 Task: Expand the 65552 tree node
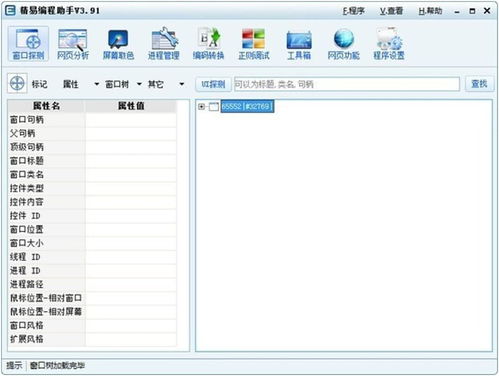(x=201, y=107)
